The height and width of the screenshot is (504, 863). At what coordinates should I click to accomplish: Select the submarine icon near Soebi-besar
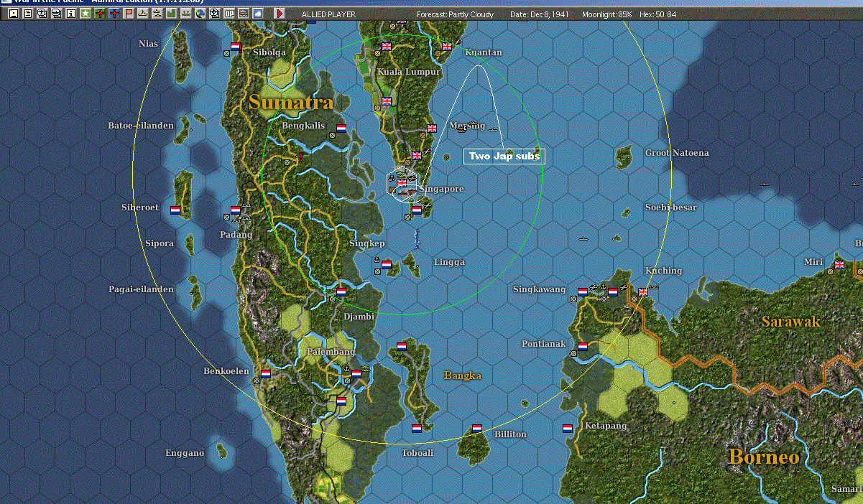coord(583,238)
